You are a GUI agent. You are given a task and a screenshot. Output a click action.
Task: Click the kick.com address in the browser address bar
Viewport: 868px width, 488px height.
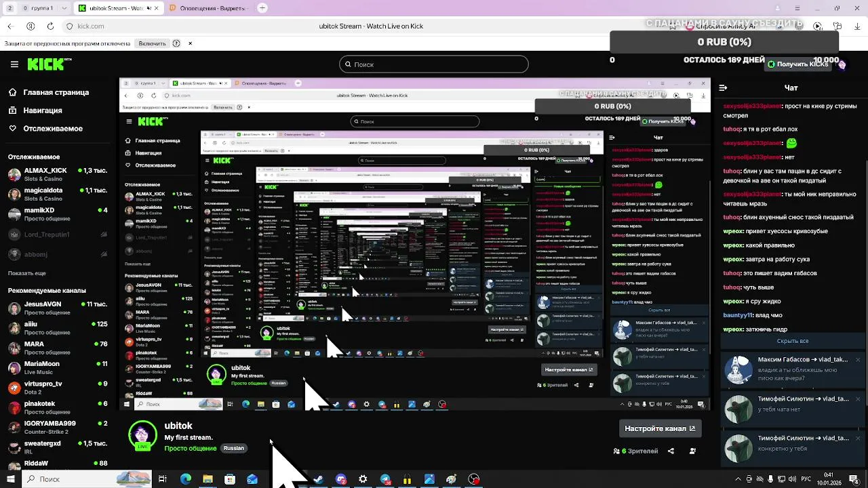pos(91,26)
